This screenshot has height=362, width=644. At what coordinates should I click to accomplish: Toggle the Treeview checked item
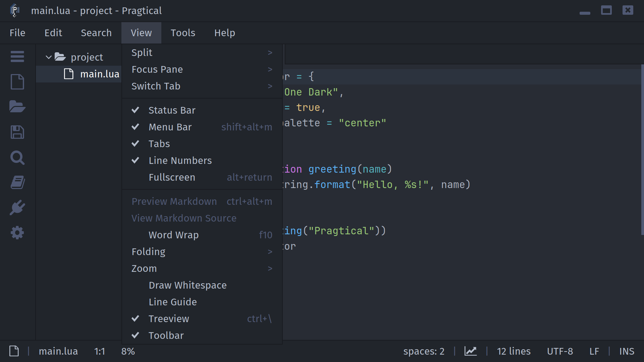coord(202,319)
